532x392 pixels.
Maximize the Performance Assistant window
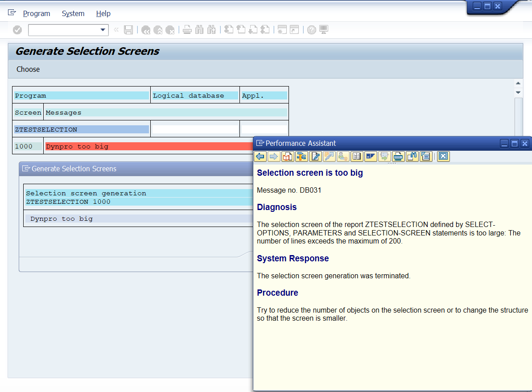click(514, 144)
